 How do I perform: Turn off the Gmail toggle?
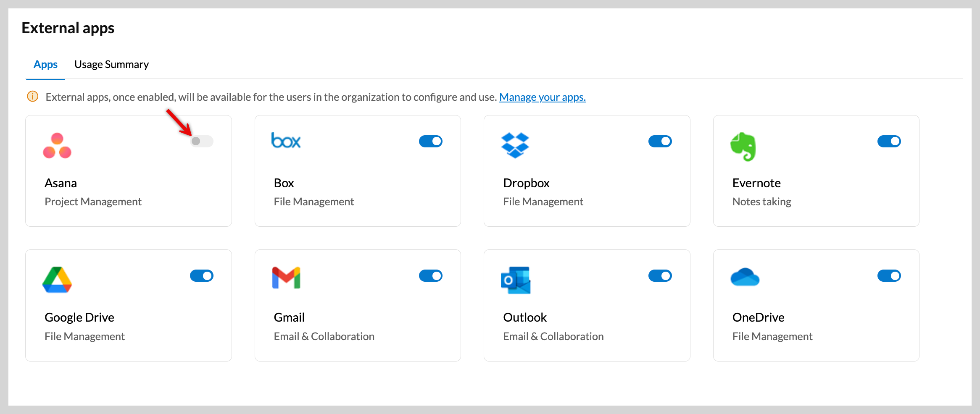[431, 276]
